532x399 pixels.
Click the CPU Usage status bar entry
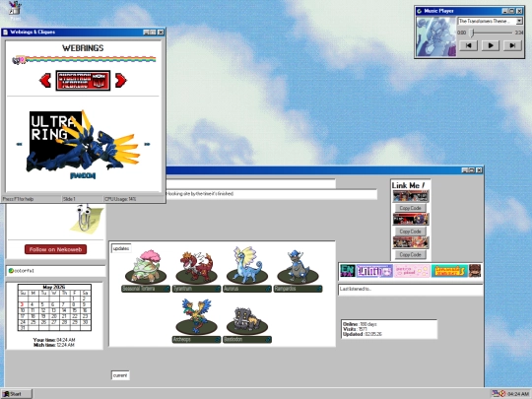[121, 199]
